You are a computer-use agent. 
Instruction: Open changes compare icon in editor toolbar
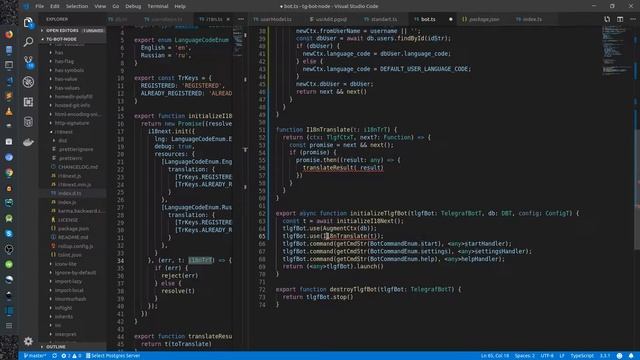coord(607,19)
